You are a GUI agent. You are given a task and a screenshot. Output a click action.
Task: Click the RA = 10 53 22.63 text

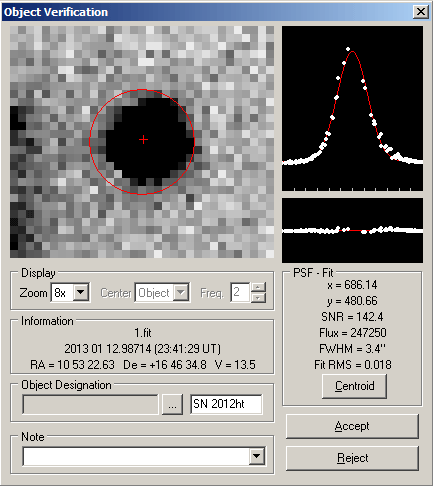[72, 365]
